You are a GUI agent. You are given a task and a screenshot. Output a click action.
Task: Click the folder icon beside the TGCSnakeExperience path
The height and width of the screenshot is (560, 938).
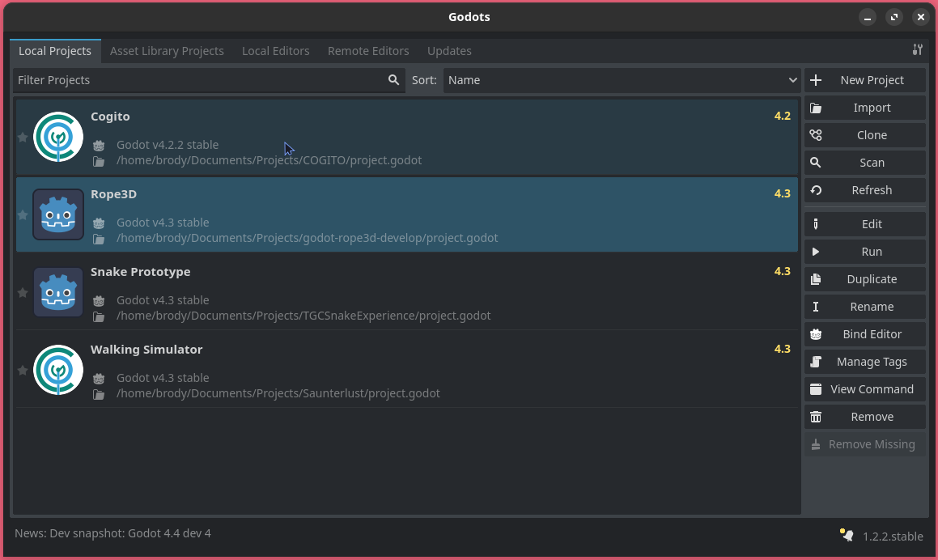pos(99,316)
